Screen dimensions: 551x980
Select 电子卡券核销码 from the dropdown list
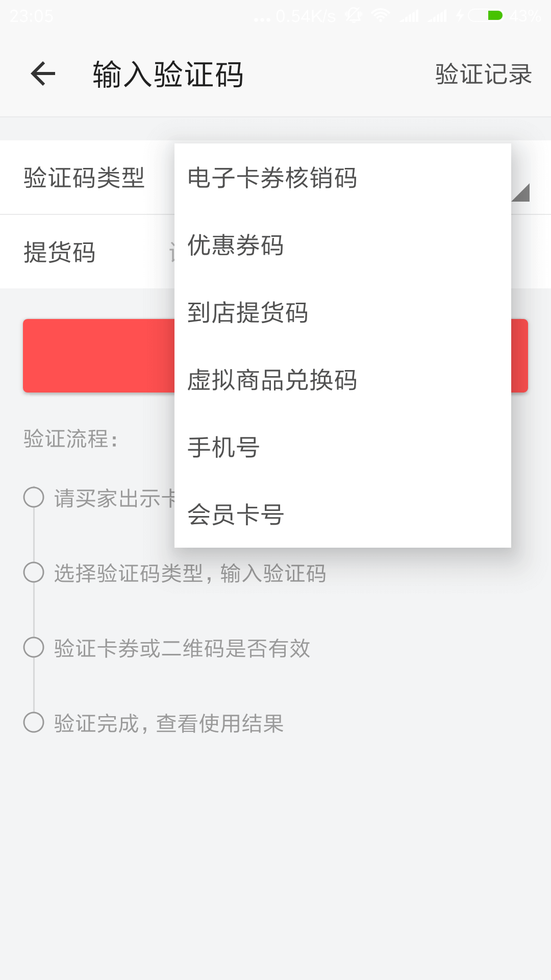343,178
